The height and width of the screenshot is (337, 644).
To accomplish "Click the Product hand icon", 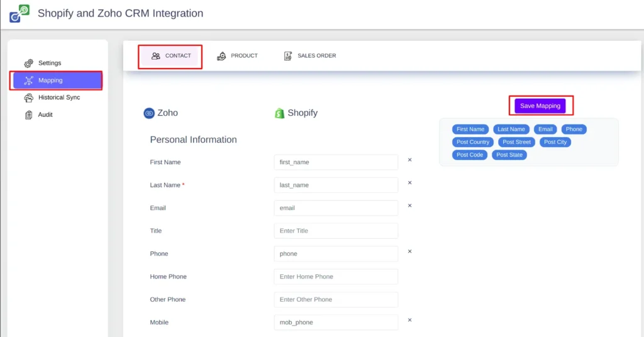I will [221, 56].
